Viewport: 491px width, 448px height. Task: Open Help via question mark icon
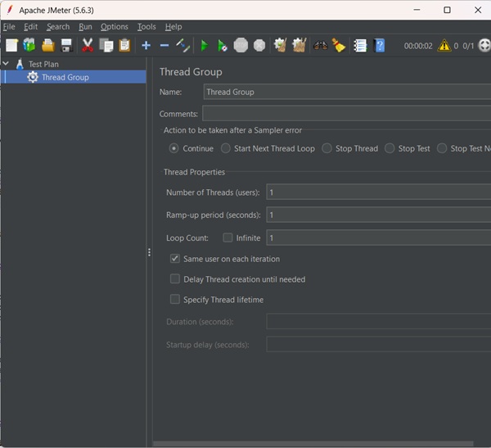click(380, 45)
